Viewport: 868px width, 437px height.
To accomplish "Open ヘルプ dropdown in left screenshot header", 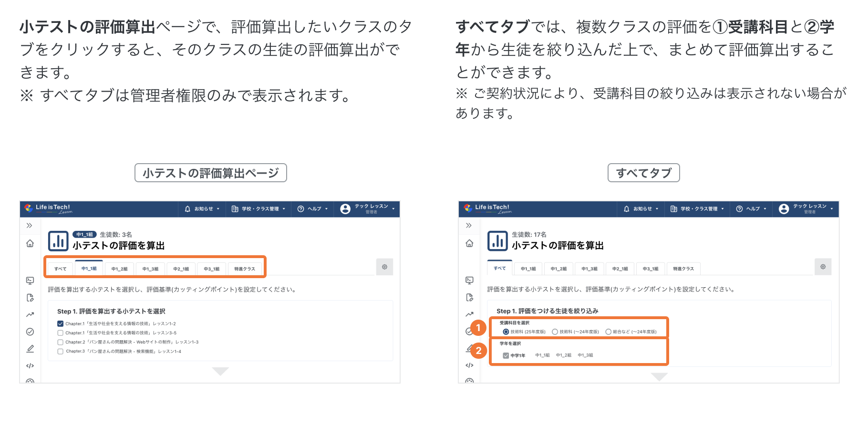I will click(x=313, y=209).
